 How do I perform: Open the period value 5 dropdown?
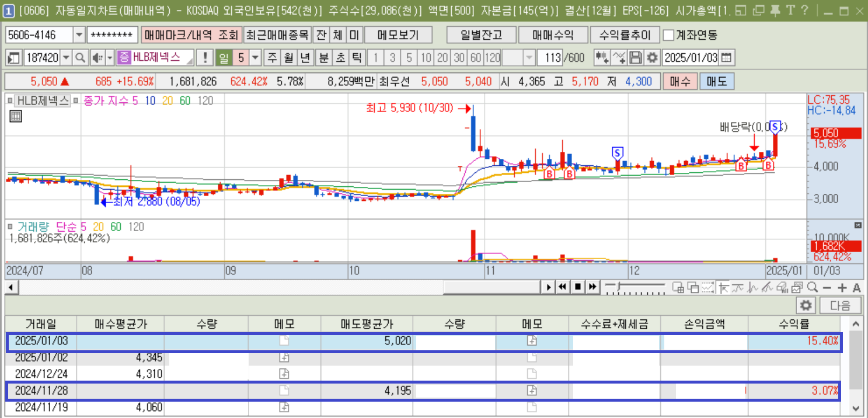255,58
